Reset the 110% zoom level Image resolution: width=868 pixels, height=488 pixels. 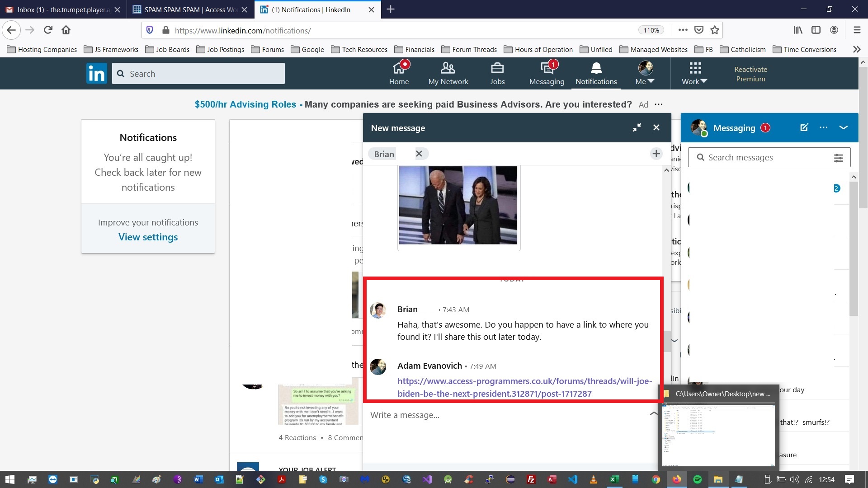(651, 30)
